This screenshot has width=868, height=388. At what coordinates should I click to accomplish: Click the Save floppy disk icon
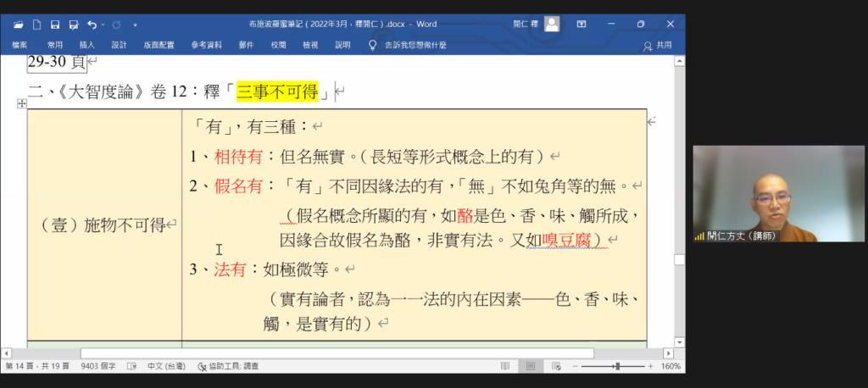click(54, 25)
